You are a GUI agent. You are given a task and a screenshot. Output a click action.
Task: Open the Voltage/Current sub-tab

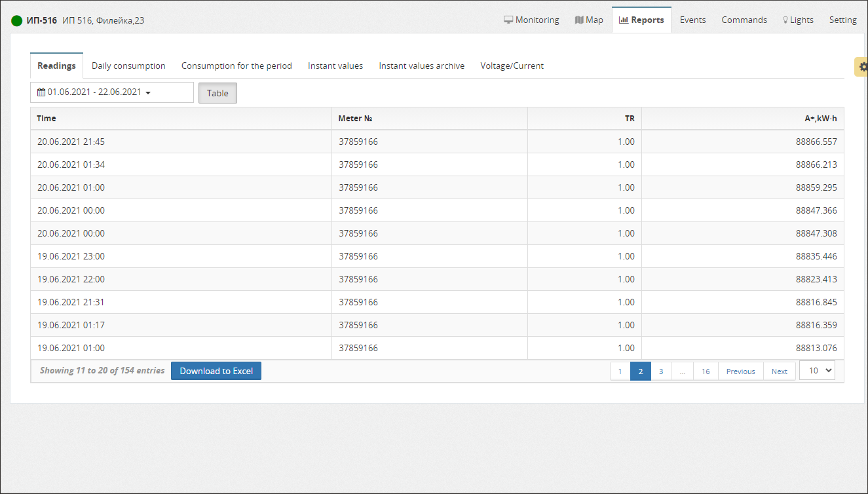pos(512,66)
